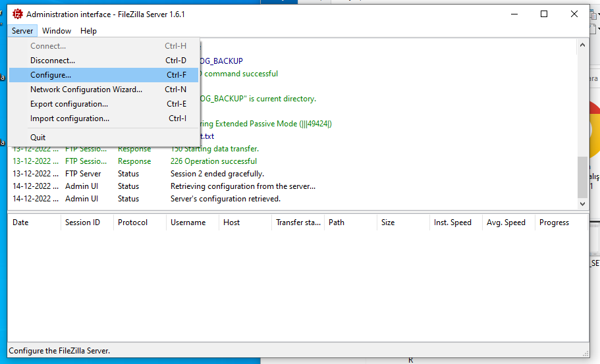
Task: Close the Administration interface window
Action: pyautogui.click(x=574, y=14)
